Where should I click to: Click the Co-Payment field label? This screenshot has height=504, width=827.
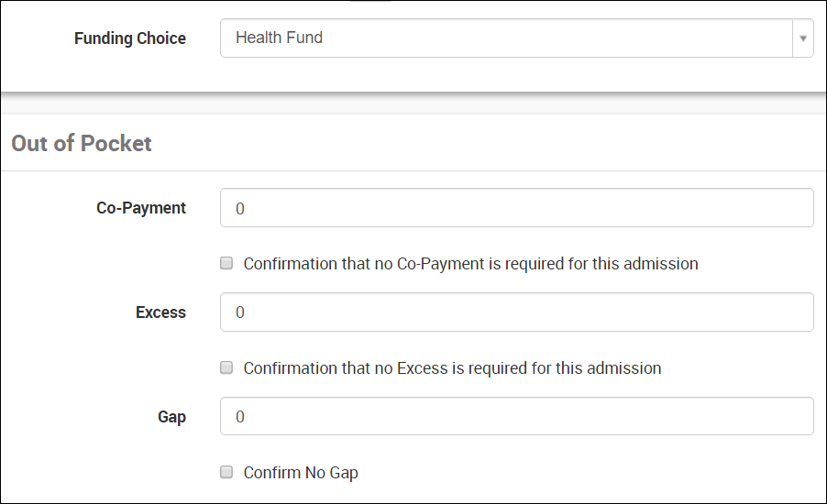tap(141, 208)
